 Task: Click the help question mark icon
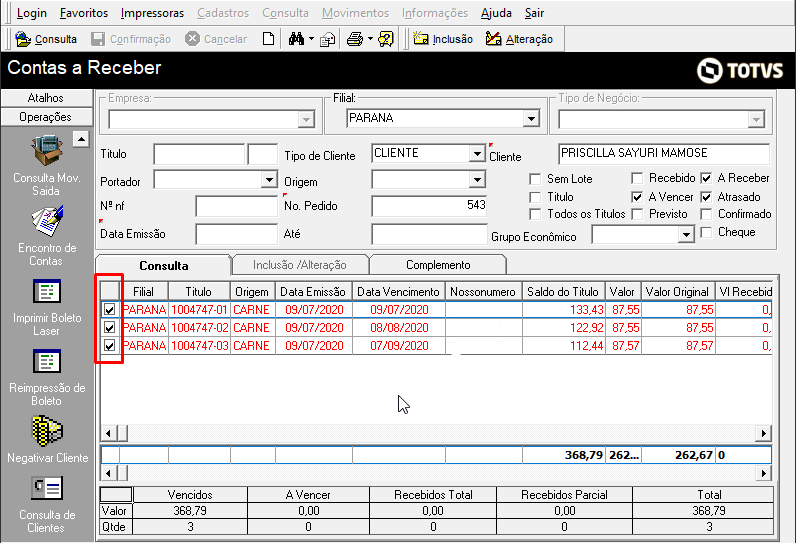(386, 39)
